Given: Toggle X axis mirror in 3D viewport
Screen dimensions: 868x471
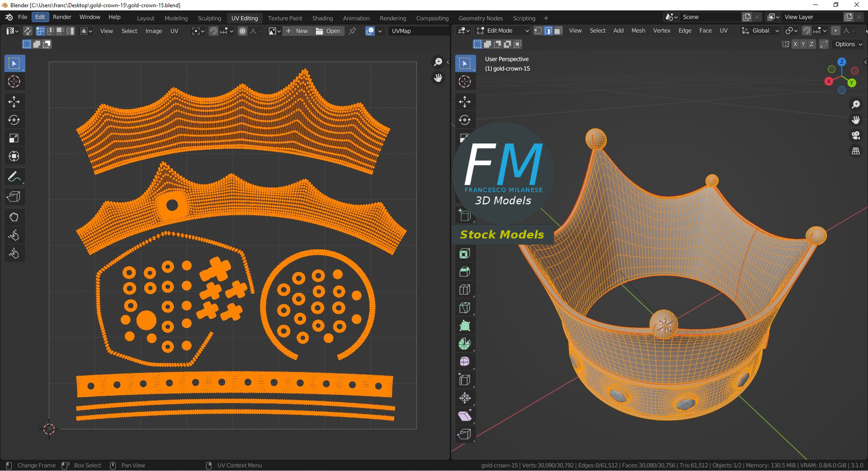Looking at the screenshot, I should 795,44.
